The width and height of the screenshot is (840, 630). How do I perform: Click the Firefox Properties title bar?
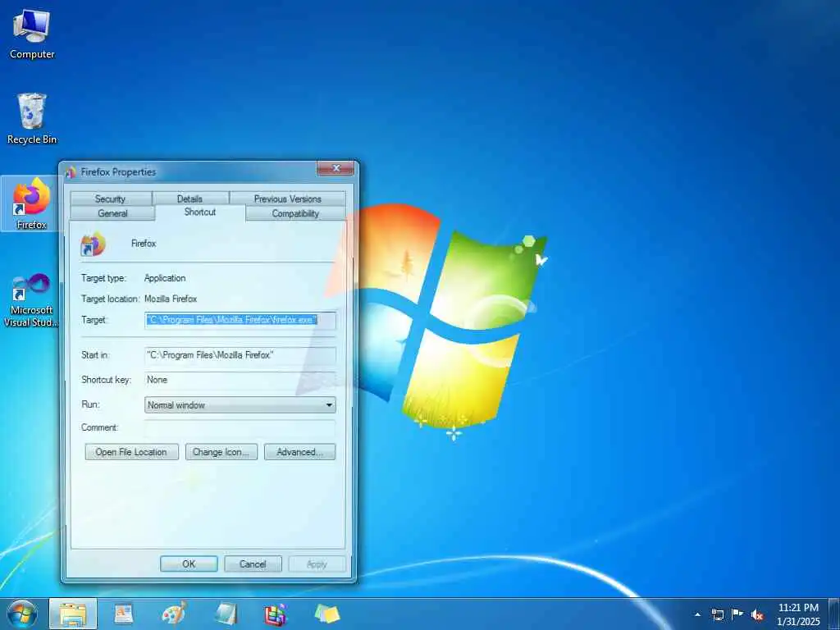coord(190,172)
